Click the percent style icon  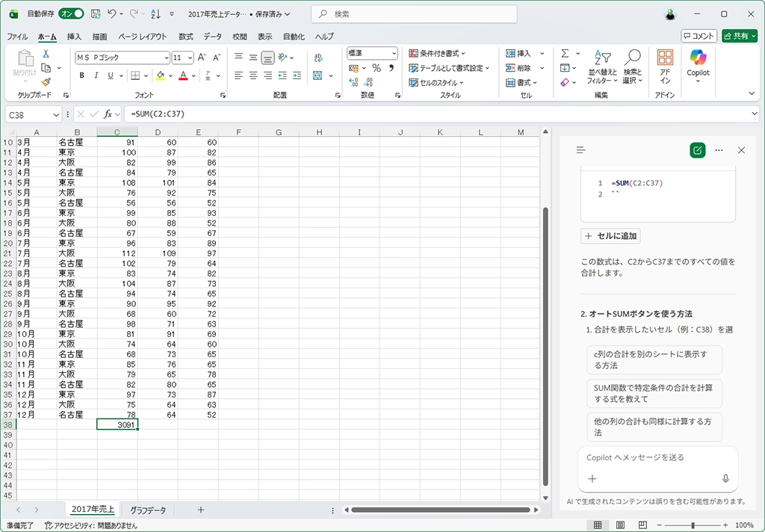click(377, 68)
